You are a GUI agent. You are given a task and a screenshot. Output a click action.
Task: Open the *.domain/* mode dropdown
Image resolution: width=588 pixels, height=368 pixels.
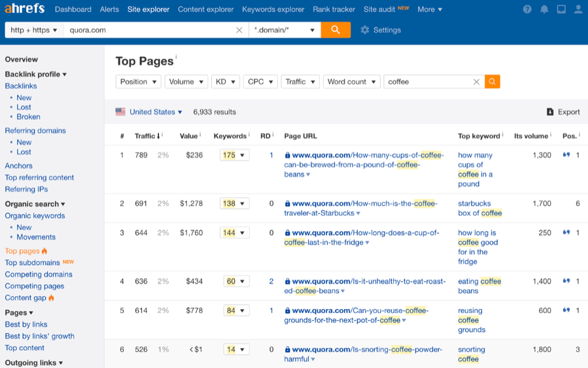tap(285, 30)
